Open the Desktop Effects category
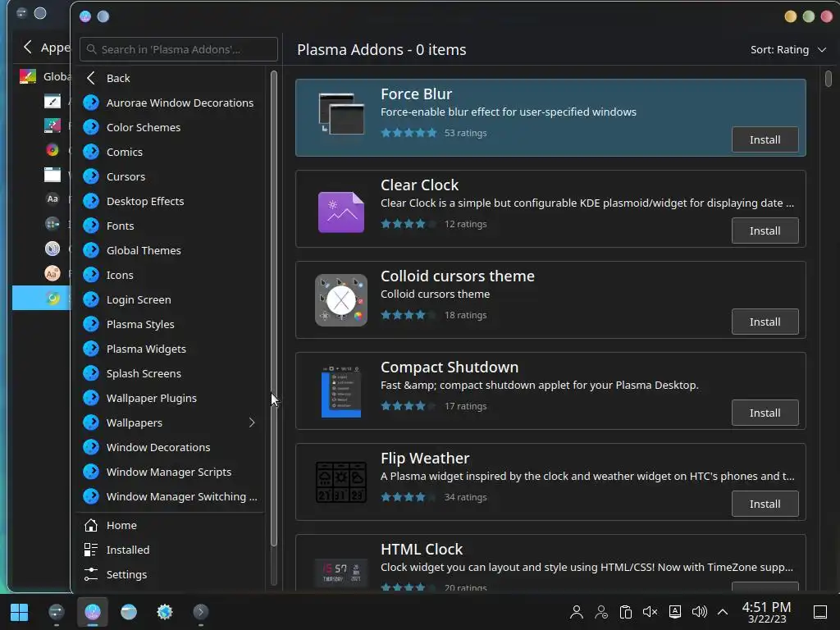 [171, 202]
